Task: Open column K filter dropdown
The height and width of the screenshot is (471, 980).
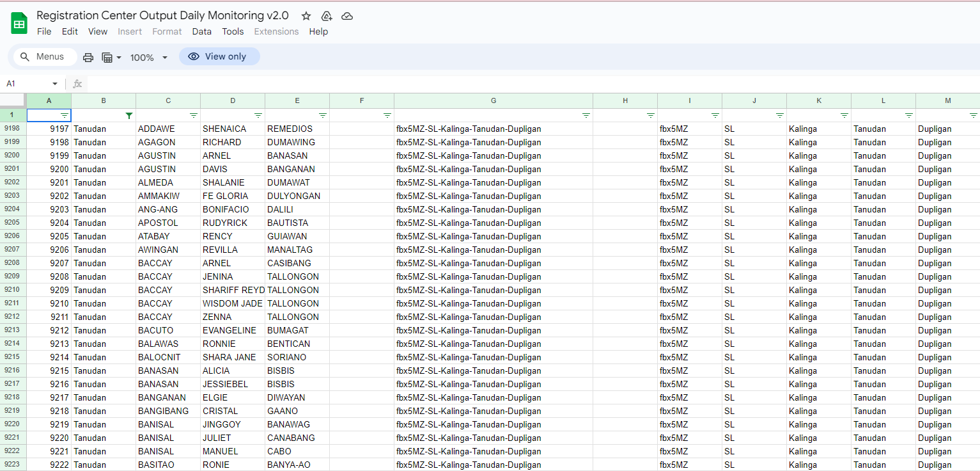Action: [x=844, y=116]
